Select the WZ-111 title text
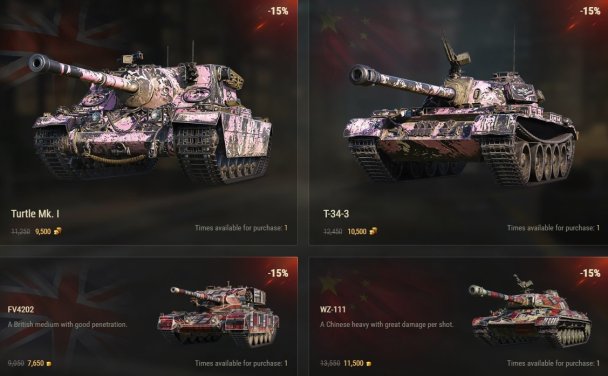Viewport: 608px width, 376px height. [x=333, y=309]
